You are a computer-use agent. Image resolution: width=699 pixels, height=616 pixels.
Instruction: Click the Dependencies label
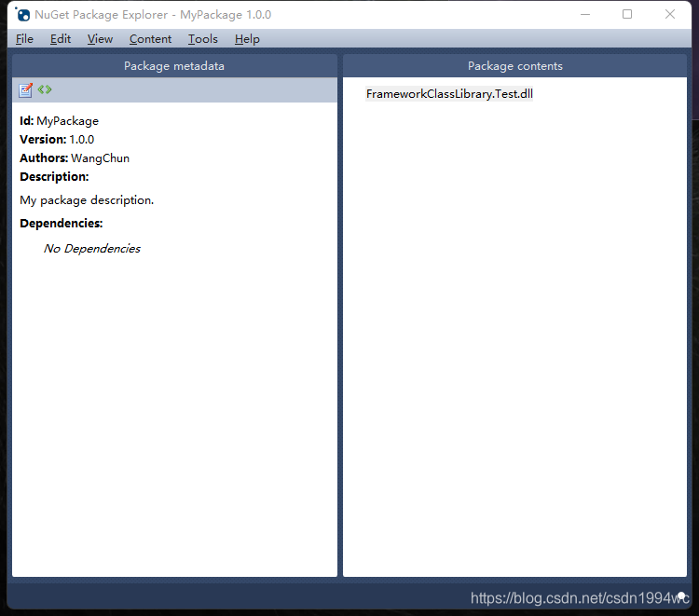[62, 223]
